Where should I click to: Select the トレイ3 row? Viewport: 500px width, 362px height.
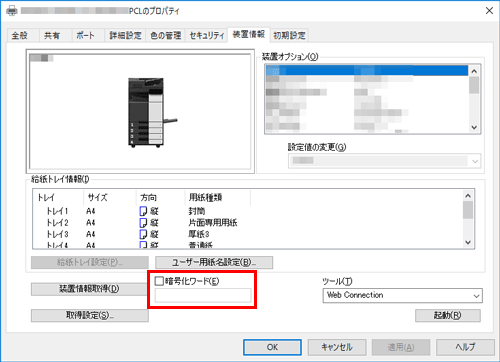(x=248, y=234)
